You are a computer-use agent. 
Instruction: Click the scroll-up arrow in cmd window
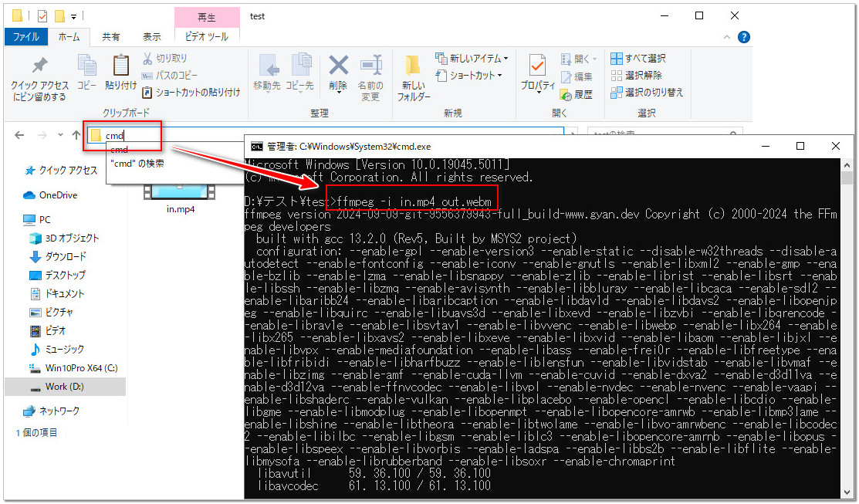coord(847,165)
